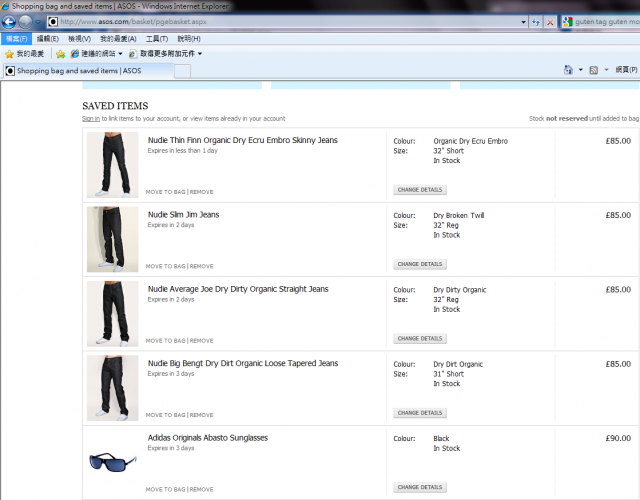Click the £90.00 sunglasses price

[618, 438]
